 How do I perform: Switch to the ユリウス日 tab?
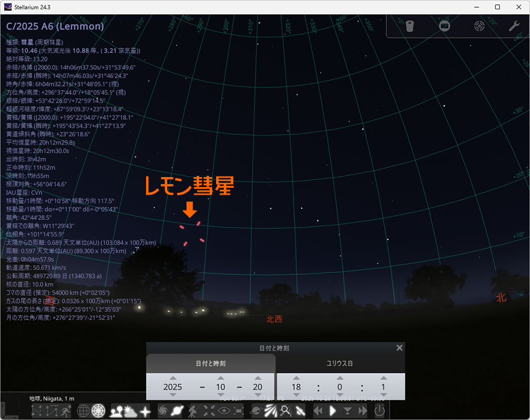(340, 364)
